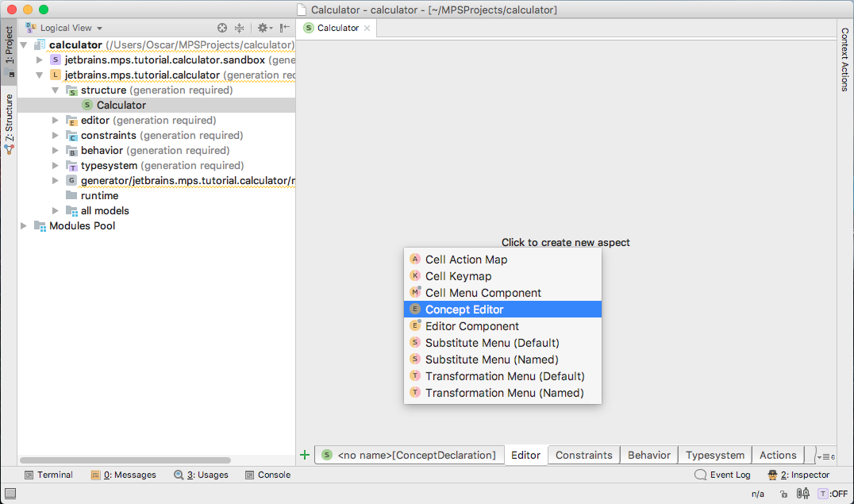Click the 0: Messages button
This screenshot has height=504, width=854.
click(x=124, y=475)
